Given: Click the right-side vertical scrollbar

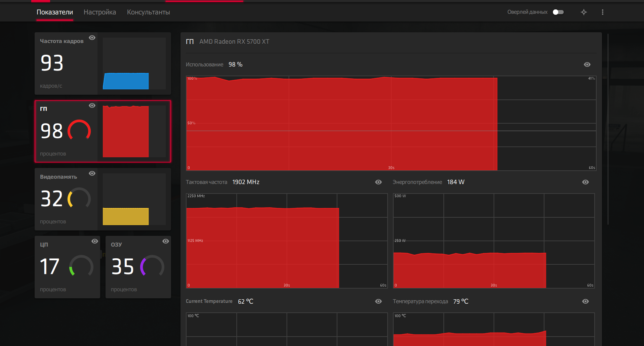Looking at the screenshot, I should click(608, 129).
